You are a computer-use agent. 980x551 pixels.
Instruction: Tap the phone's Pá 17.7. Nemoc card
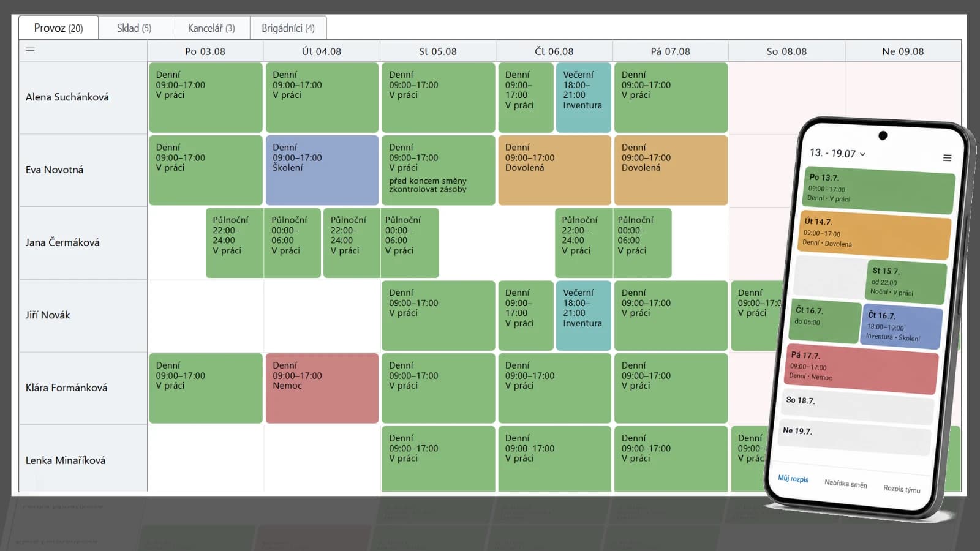[861, 368]
